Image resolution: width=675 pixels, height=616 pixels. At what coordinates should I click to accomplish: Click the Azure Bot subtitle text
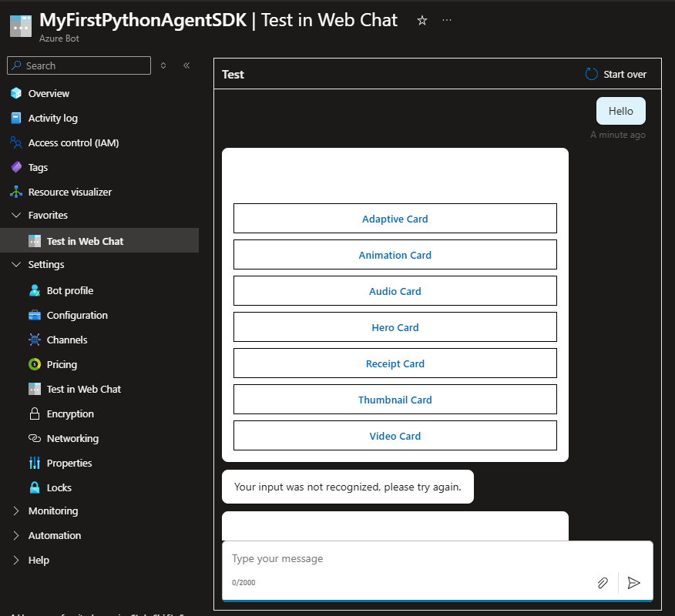[x=59, y=38]
